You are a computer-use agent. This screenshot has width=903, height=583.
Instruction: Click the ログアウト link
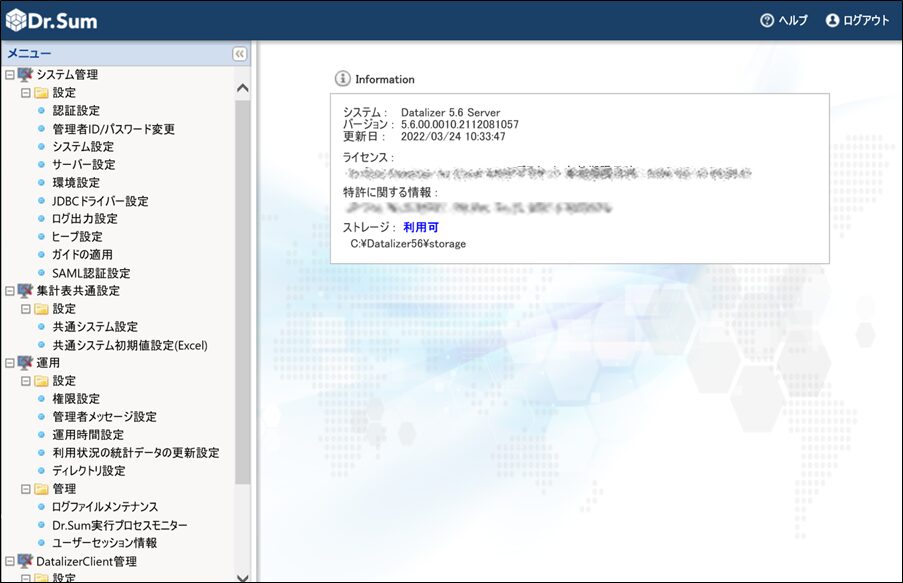click(x=866, y=20)
